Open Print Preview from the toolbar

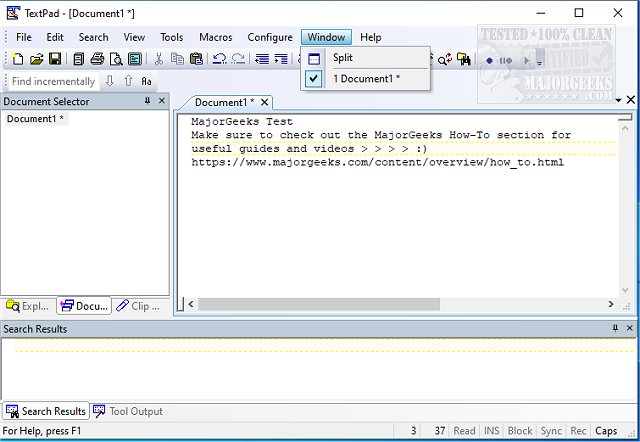click(116, 60)
